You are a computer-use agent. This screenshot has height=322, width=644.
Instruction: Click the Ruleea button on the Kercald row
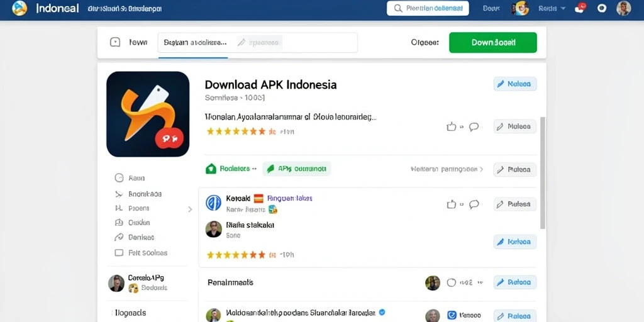515,204
